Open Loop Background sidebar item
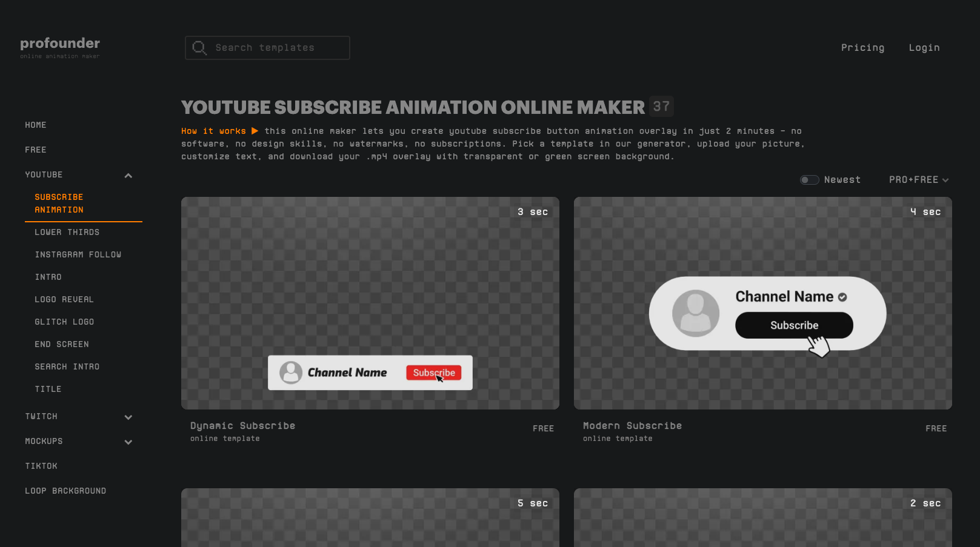This screenshot has height=547, width=980. point(65,491)
